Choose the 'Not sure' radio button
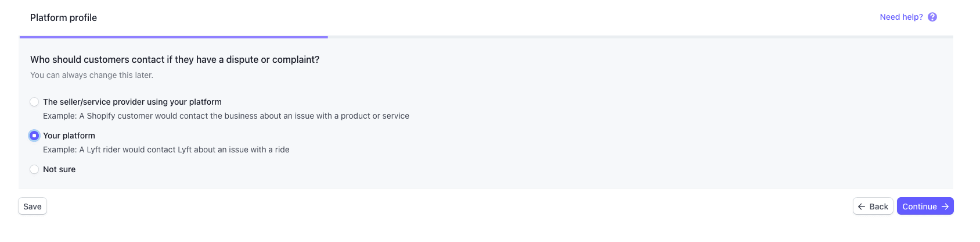The image size is (980, 242). [34, 169]
